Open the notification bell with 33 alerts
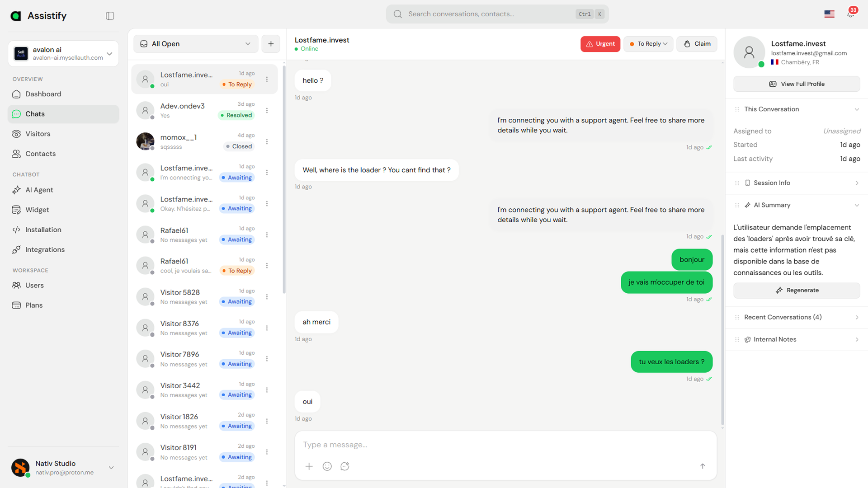 click(x=850, y=14)
